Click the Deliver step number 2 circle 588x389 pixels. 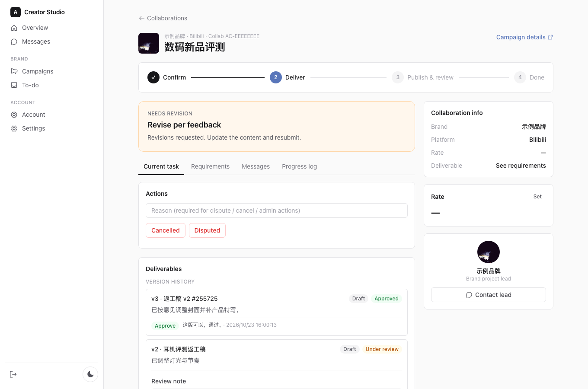tap(276, 77)
